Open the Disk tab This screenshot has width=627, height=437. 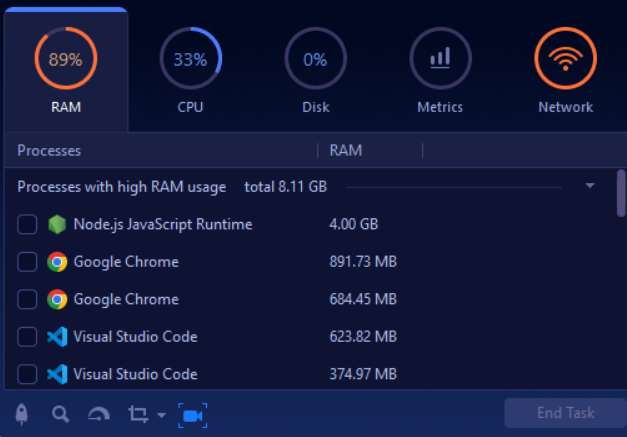coord(315,70)
